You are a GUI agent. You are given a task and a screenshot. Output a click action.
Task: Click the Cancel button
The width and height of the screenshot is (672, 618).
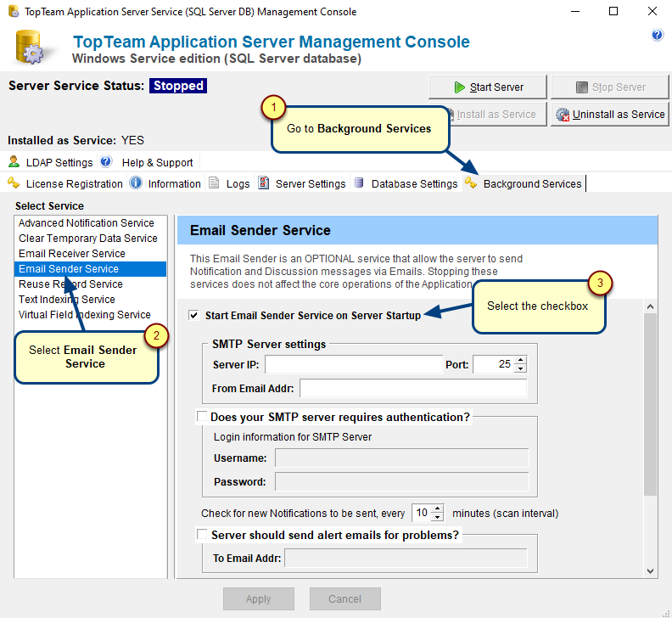click(345, 599)
